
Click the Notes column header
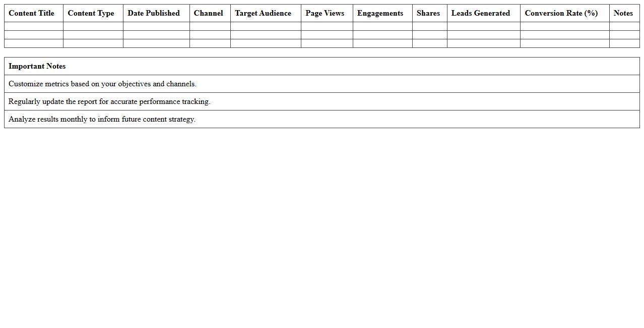623,13
